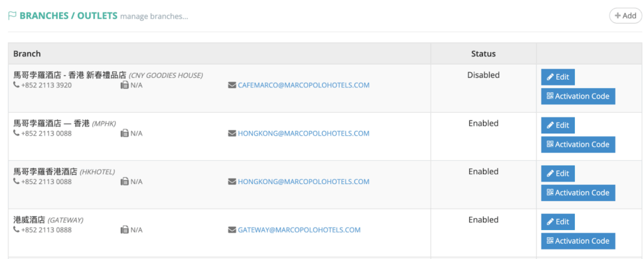This screenshot has height=259, width=644.
Task: Open Activation Code for GATEWAY branch
Action: coord(578,241)
